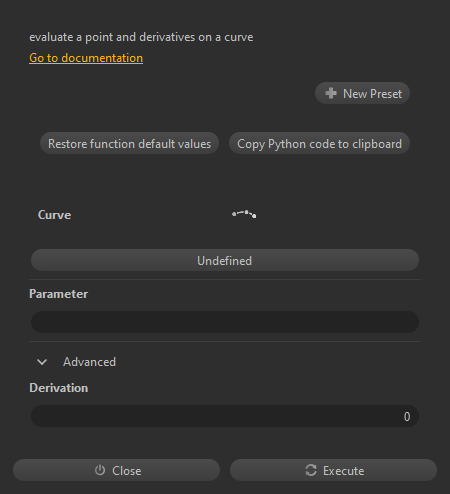The height and width of the screenshot is (494, 450).
Task: Click the New Preset button
Action: pyautogui.click(x=362, y=93)
